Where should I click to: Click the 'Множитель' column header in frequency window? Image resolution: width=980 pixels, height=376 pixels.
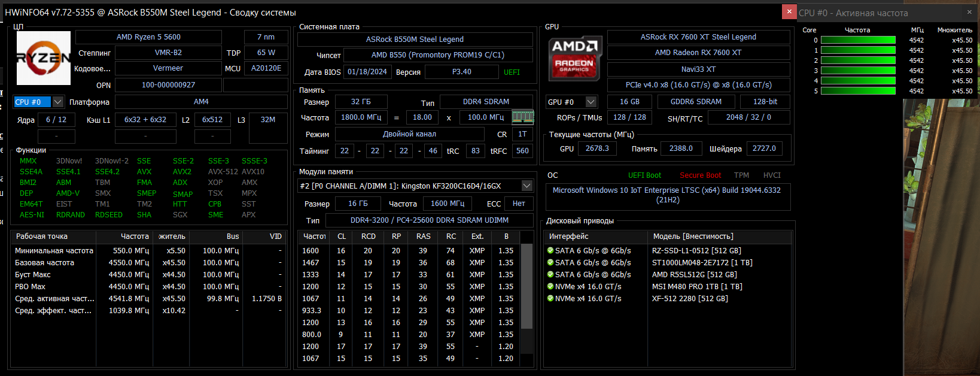click(x=955, y=30)
